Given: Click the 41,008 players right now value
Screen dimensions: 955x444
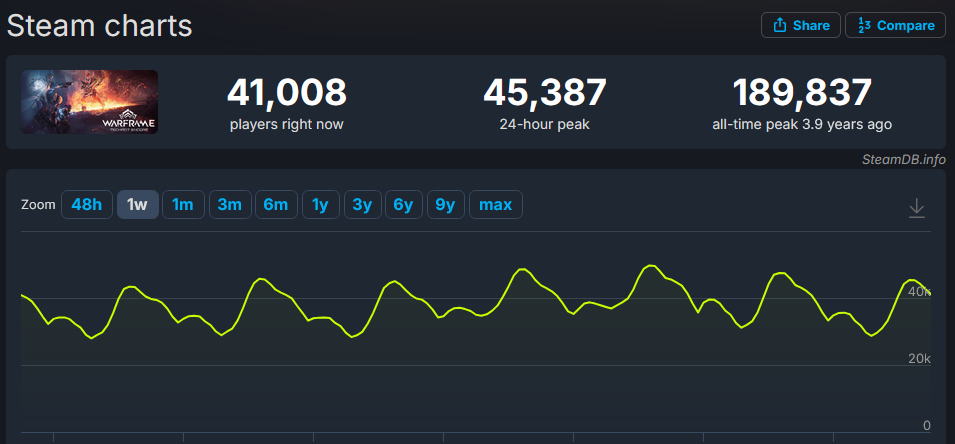Looking at the screenshot, I should pos(286,93).
